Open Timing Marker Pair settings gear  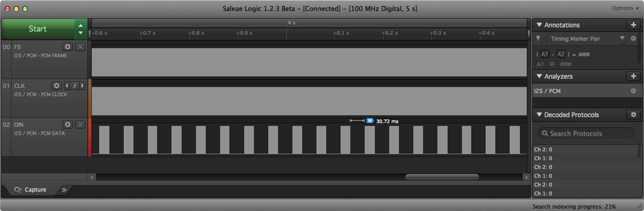coord(633,38)
